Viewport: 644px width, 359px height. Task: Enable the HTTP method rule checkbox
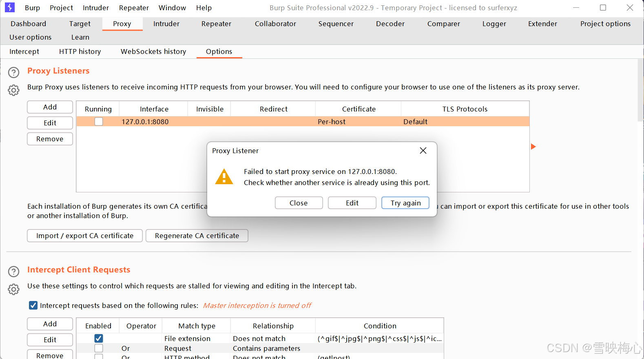coord(99,357)
